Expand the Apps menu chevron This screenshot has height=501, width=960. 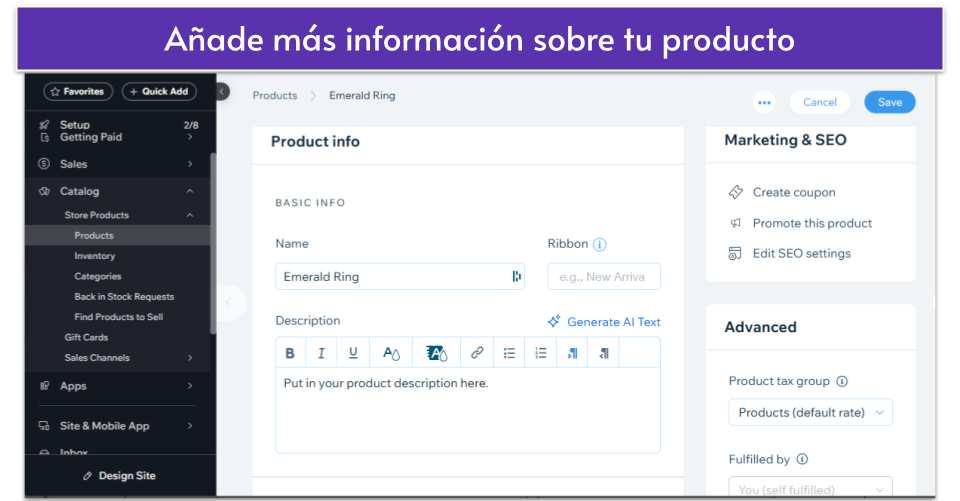pos(190,386)
